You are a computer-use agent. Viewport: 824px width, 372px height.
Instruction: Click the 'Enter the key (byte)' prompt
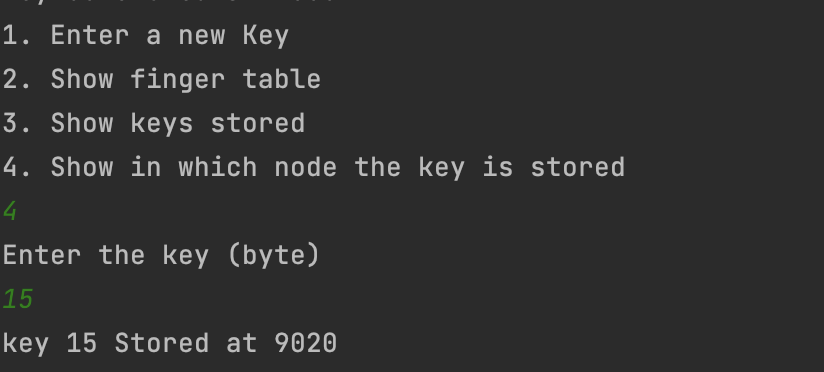coord(161,256)
